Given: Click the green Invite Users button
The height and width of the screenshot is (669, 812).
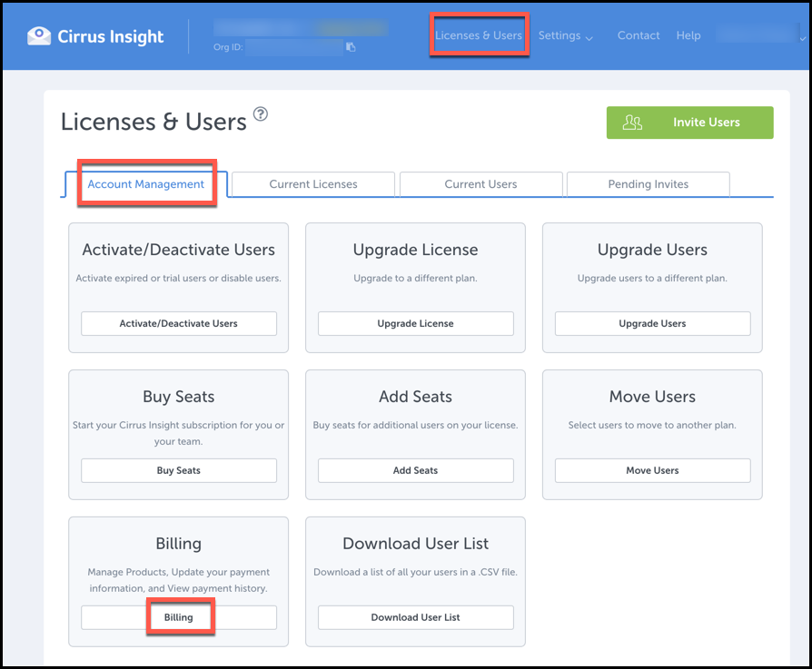Looking at the screenshot, I should click(x=689, y=123).
